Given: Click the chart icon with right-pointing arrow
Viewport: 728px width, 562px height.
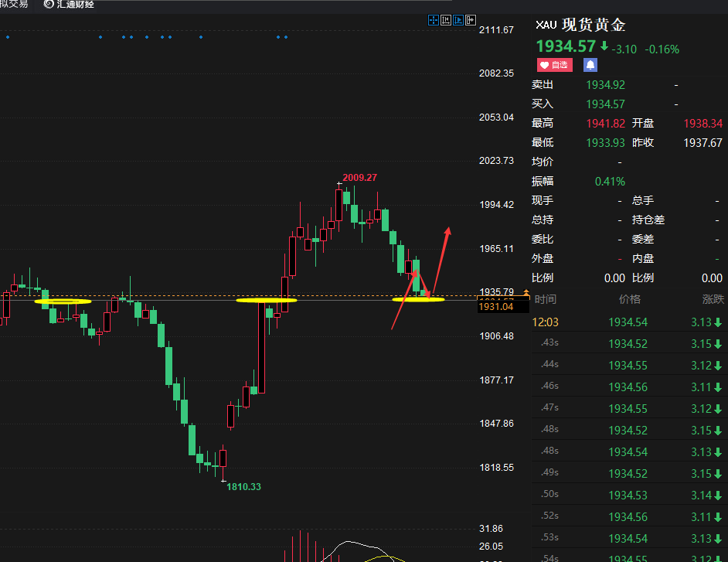Looking at the screenshot, I should (x=471, y=20).
